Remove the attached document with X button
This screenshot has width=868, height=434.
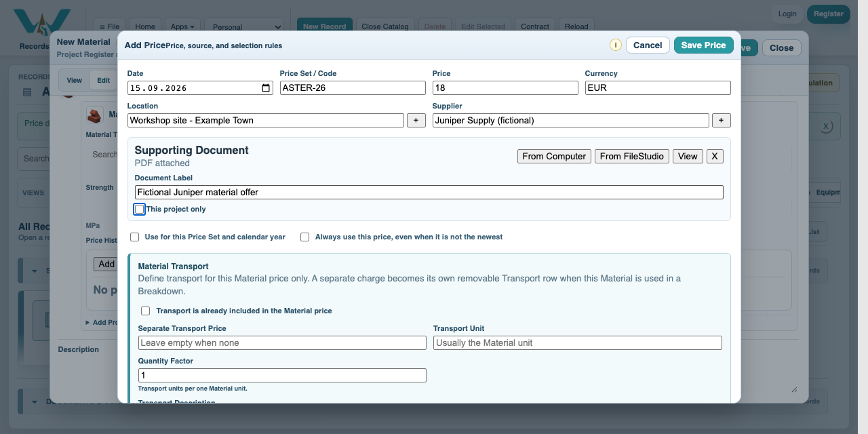click(715, 156)
